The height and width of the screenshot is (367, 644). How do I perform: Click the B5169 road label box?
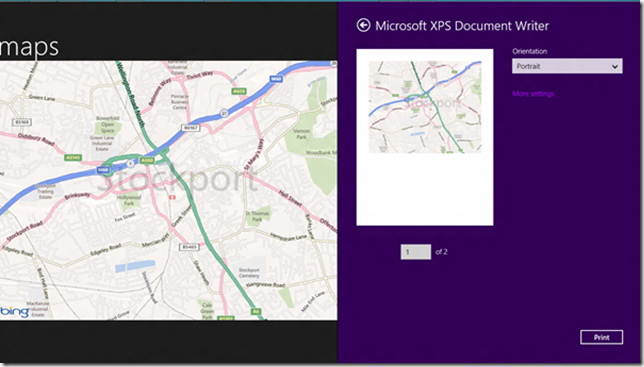click(x=22, y=122)
